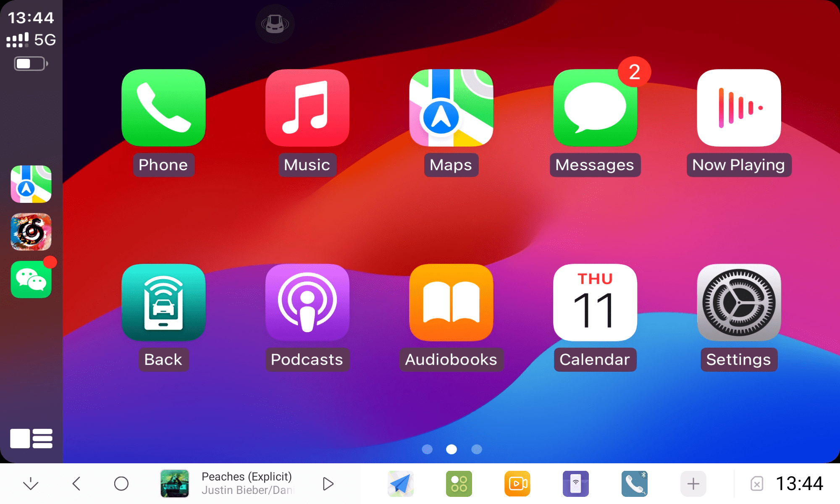
Task: Launch the Music app
Action: point(307,108)
